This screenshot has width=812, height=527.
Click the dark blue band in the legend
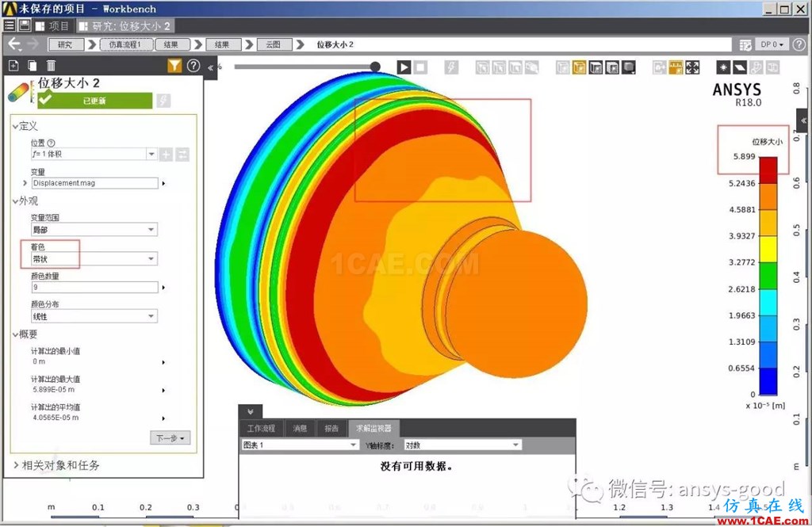[x=768, y=381]
